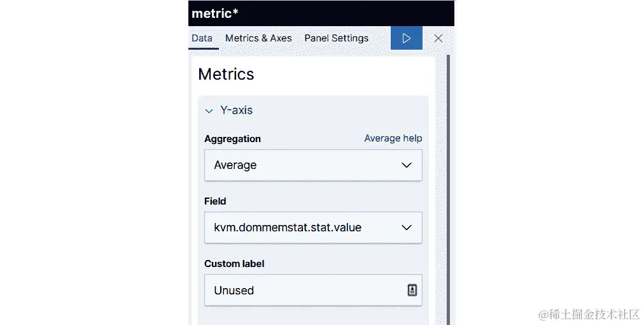Click the arrow on the Average dropdown

coord(407,165)
